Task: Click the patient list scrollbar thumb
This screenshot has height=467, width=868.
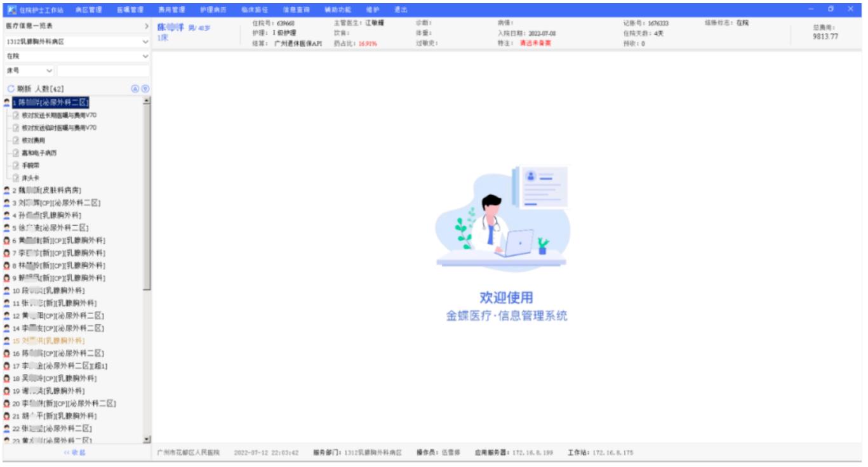Action: point(147,198)
